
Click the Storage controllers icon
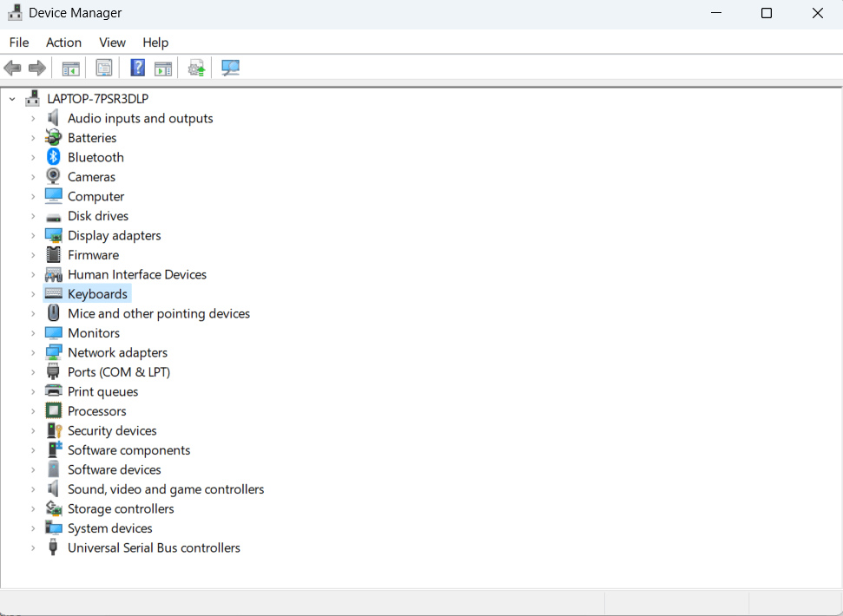[53, 508]
